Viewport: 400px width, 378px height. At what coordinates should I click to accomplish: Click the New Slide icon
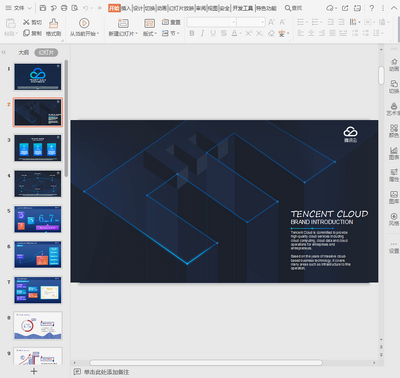pos(123,23)
